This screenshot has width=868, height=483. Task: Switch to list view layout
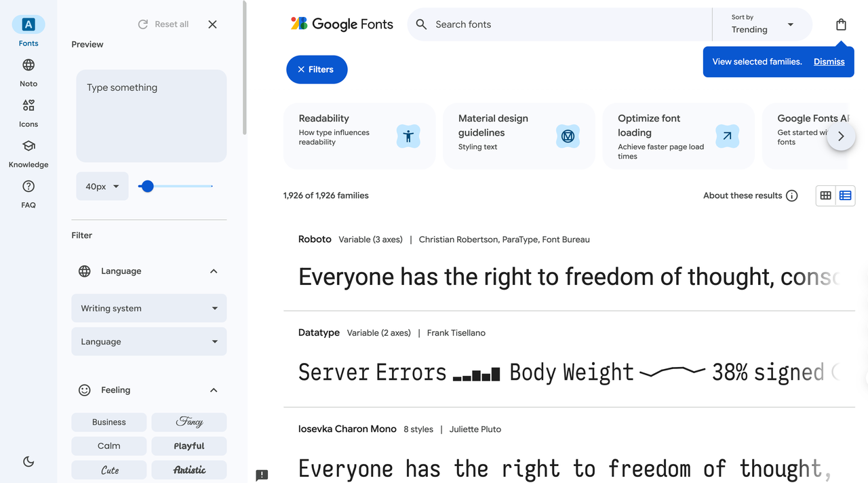[845, 195]
